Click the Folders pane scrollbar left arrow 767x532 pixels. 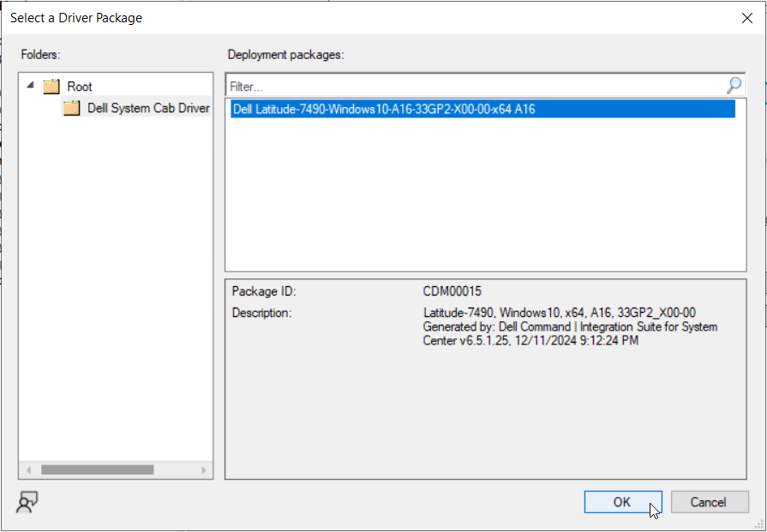(x=27, y=469)
